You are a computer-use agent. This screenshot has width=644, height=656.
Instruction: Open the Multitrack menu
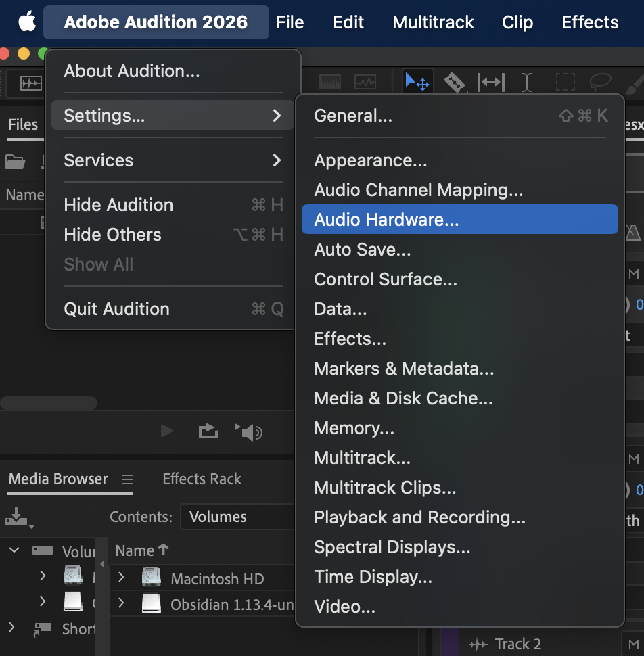coord(433,22)
